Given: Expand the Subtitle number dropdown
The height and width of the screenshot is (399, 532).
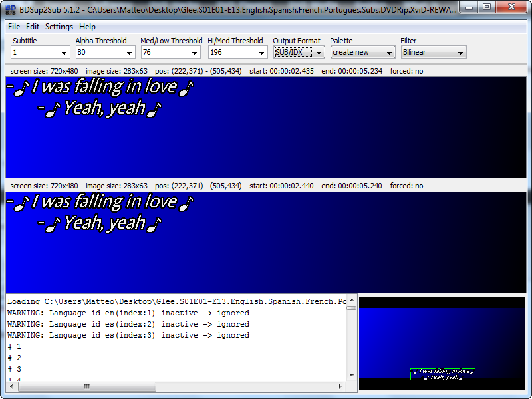Looking at the screenshot, I should click(x=64, y=53).
